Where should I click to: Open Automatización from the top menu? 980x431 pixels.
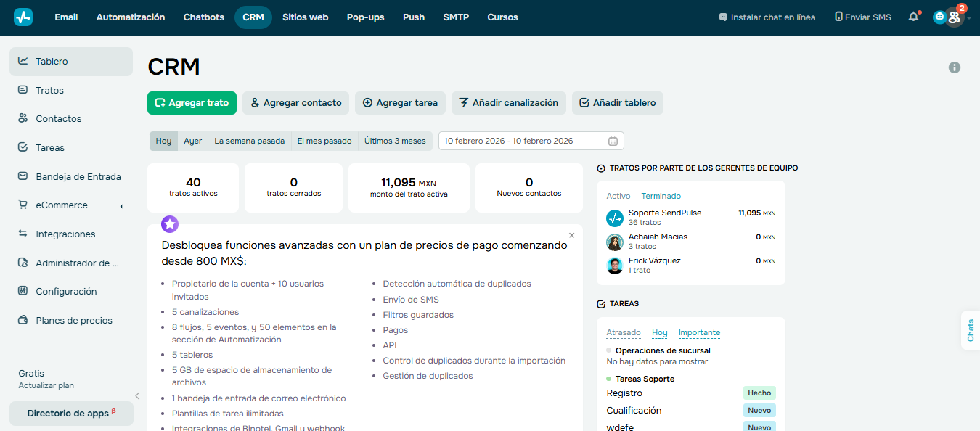click(131, 17)
